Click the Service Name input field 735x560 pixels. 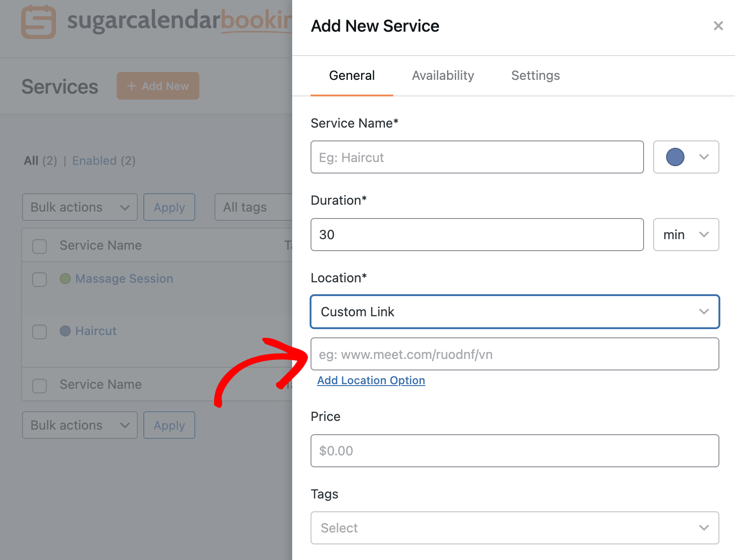[477, 157]
